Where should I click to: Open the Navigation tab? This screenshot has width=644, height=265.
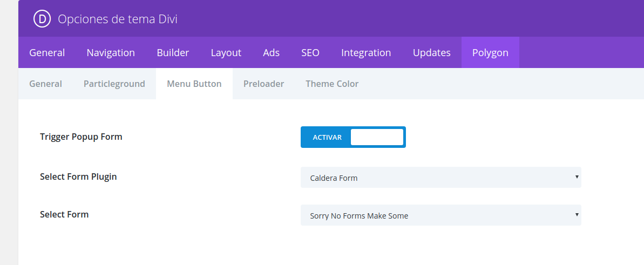[x=111, y=52]
